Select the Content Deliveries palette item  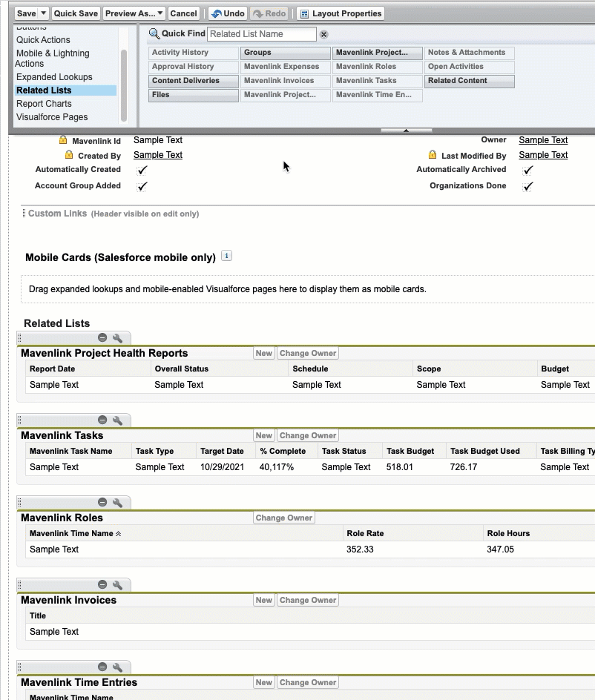[194, 81]
